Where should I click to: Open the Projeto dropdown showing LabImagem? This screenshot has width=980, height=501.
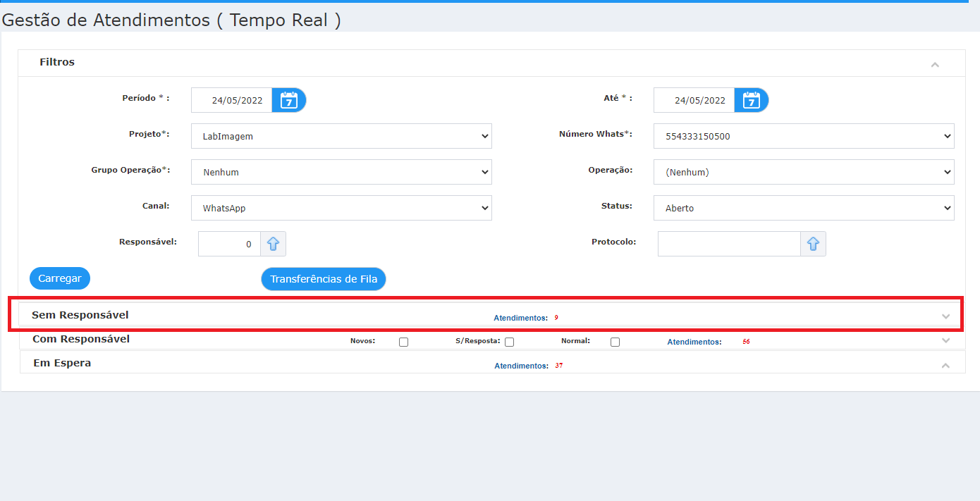(341, 136)
